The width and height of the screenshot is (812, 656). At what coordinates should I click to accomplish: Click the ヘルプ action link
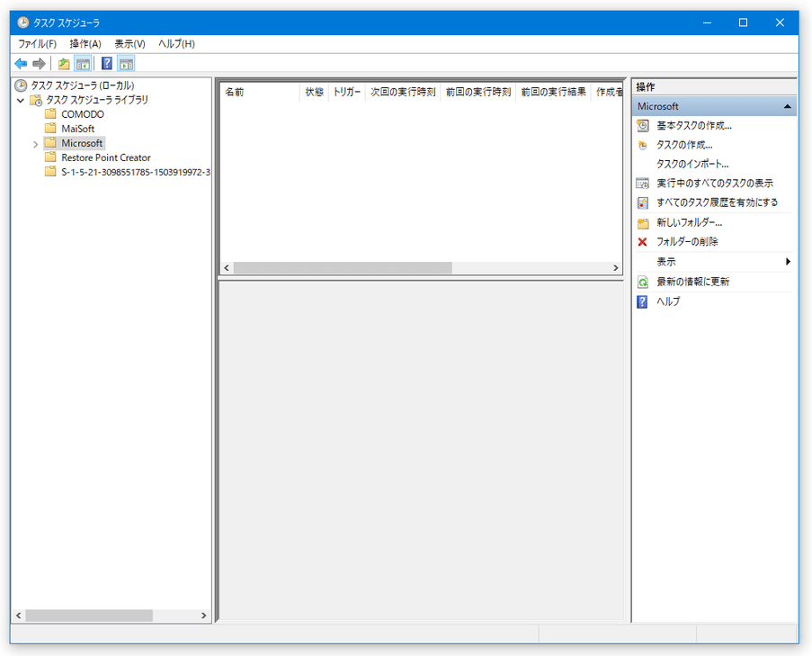point(668,301)
